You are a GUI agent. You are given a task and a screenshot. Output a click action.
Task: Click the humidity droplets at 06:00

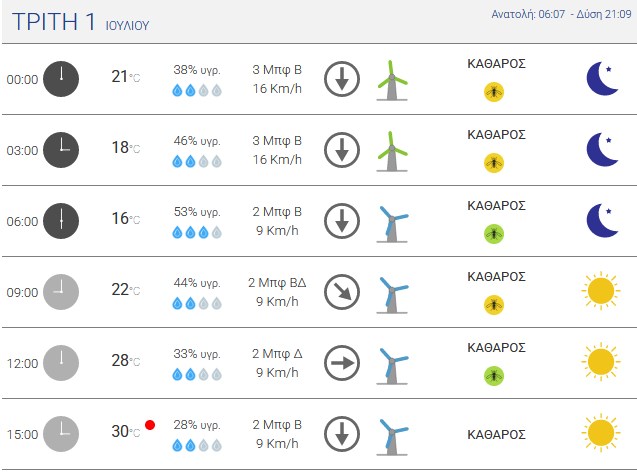(197, 232)
